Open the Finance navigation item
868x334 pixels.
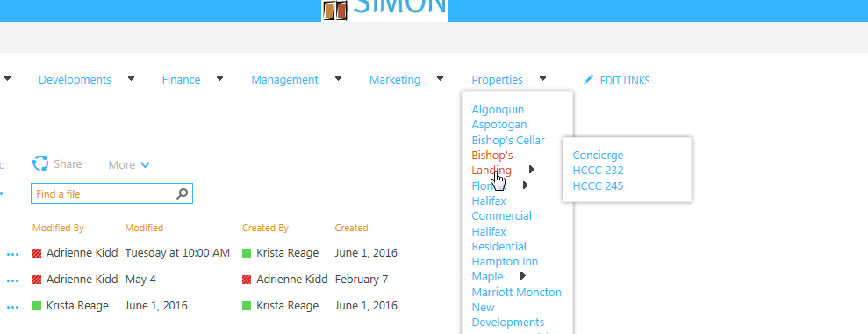pos(181,79)
